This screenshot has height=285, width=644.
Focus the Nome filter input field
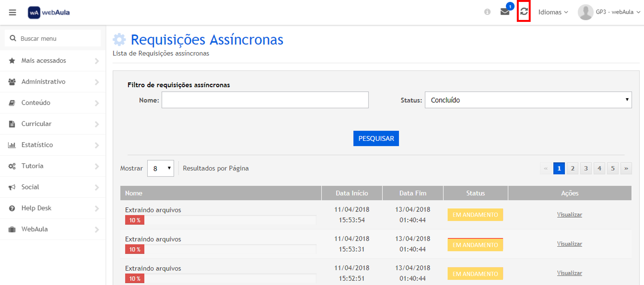[x=265, y=100]
